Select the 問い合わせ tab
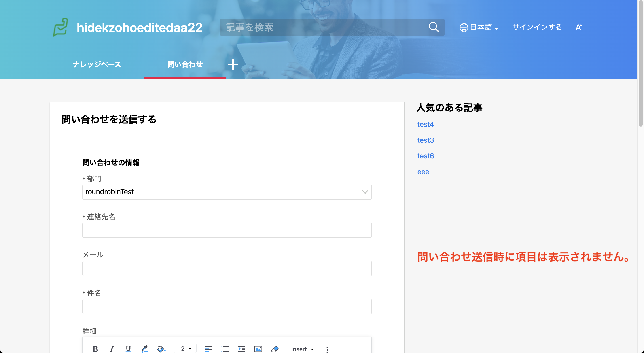 click(185, 64)
